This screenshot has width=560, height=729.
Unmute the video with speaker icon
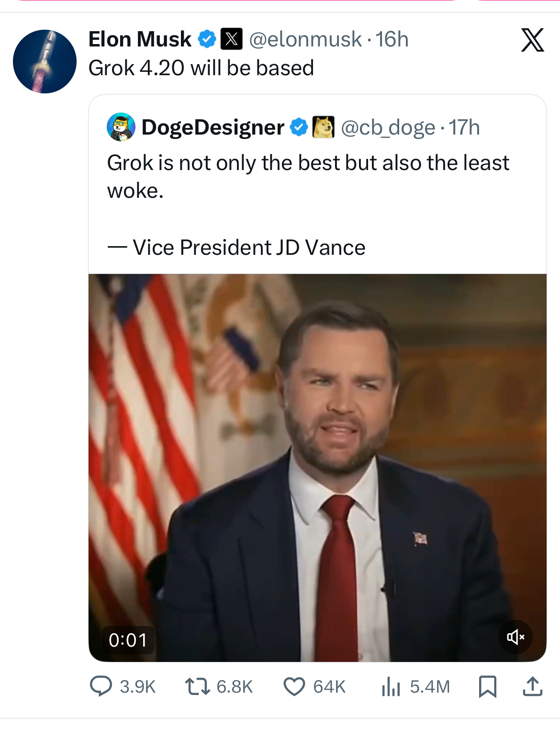click(x=515, y=637)
